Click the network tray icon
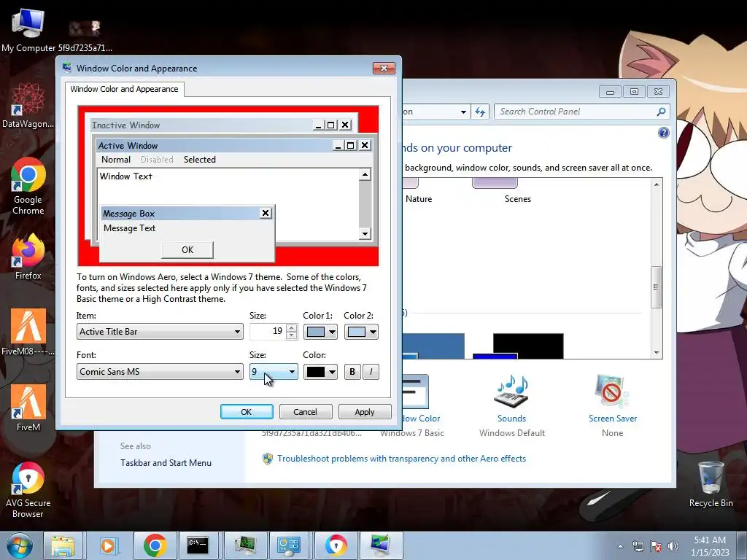This screenshot has width=747, height=560. 638,546
